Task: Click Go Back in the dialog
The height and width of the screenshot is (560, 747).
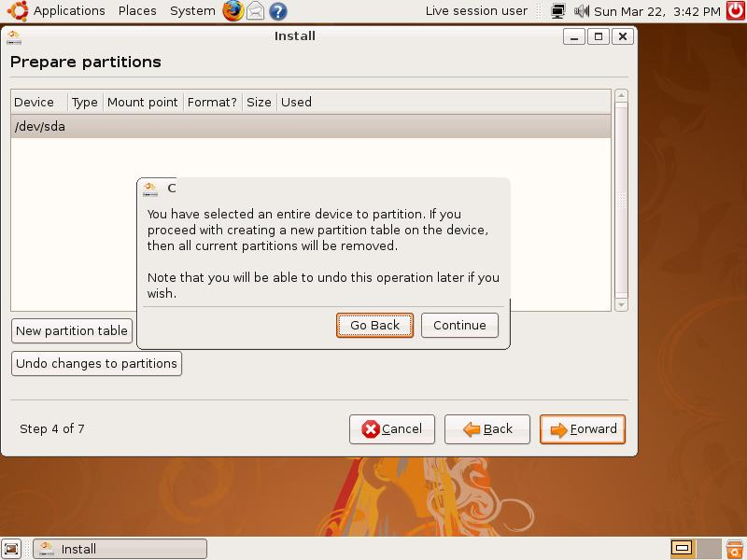Action: (x=374, y=325)
